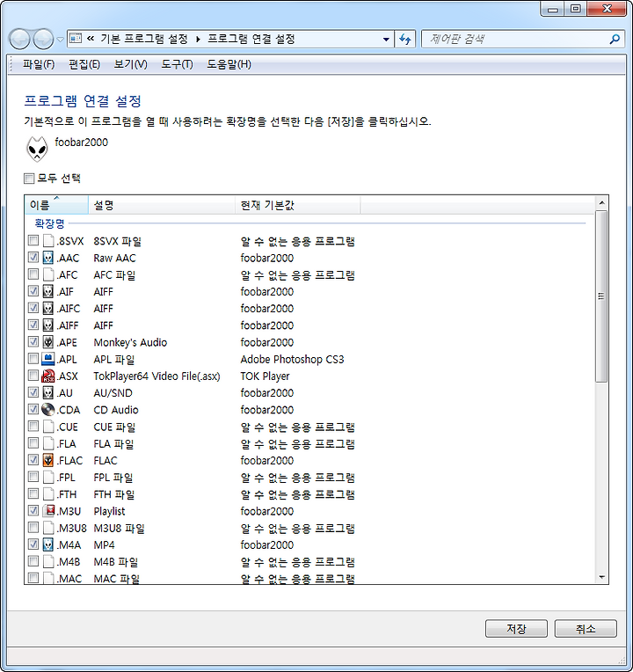
Task: Click the .AIF file type icon
Action: click(x=48, y=291)
